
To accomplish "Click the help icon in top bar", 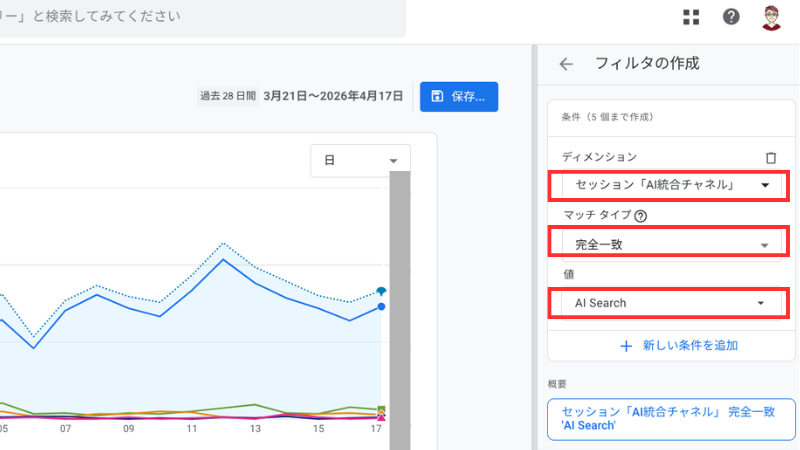I will tap(731, 17).
